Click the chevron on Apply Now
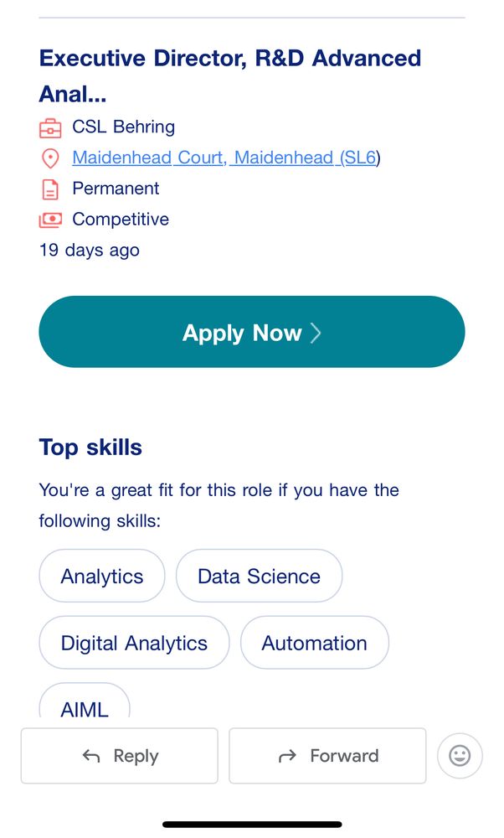 [316, 333]
